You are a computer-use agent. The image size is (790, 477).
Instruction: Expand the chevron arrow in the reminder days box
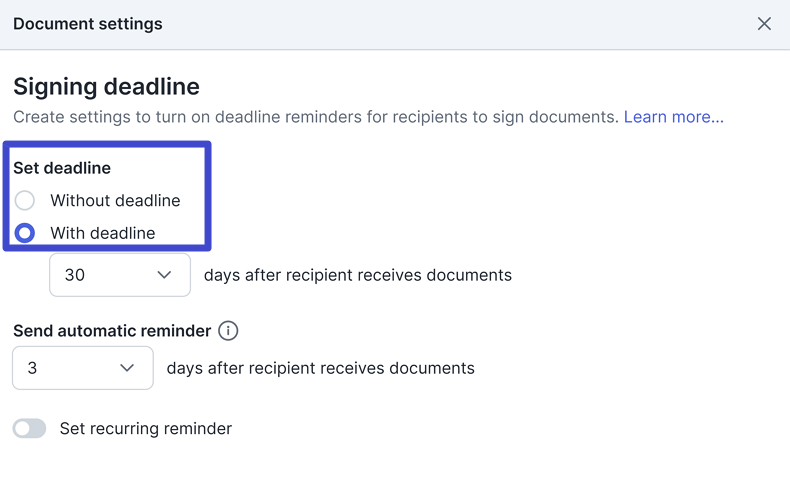(127, 368)
